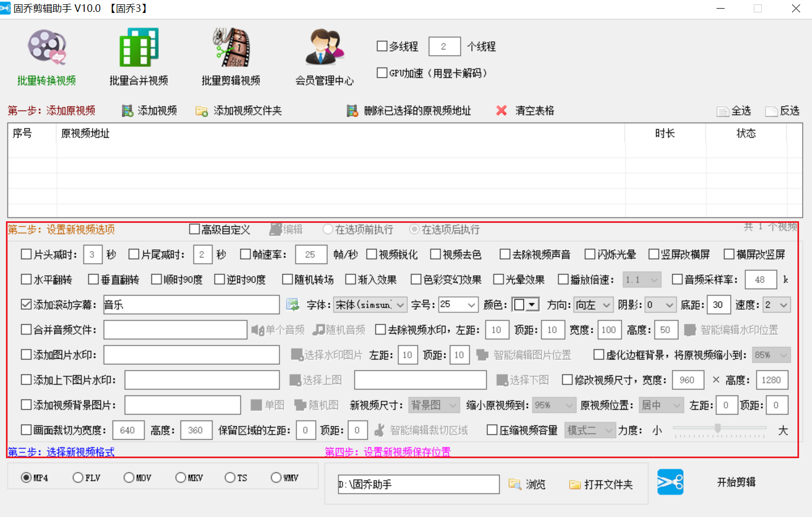Switch to 批量转换视频 mode
The width and height of the screenshot is (812, 517).
(46, 49)
